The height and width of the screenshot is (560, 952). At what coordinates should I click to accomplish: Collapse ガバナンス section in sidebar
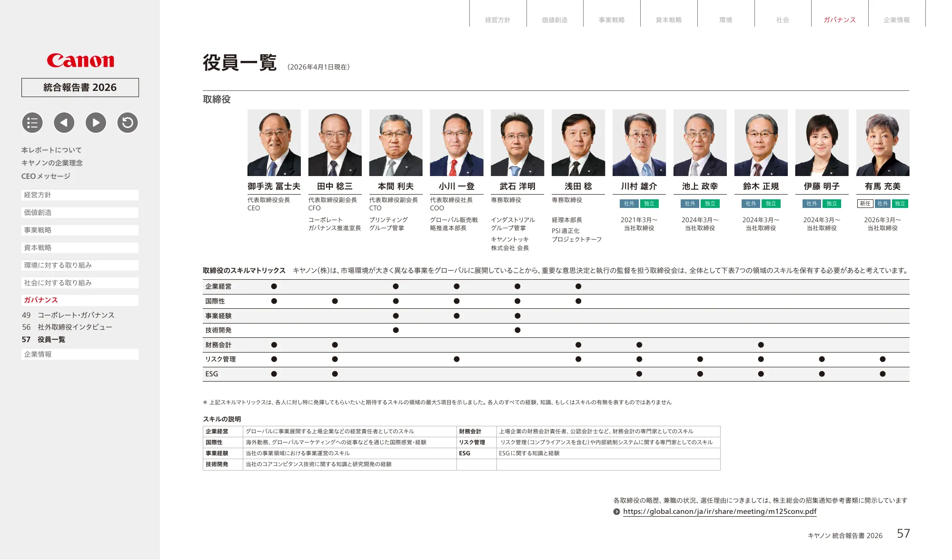pos(80,300)
